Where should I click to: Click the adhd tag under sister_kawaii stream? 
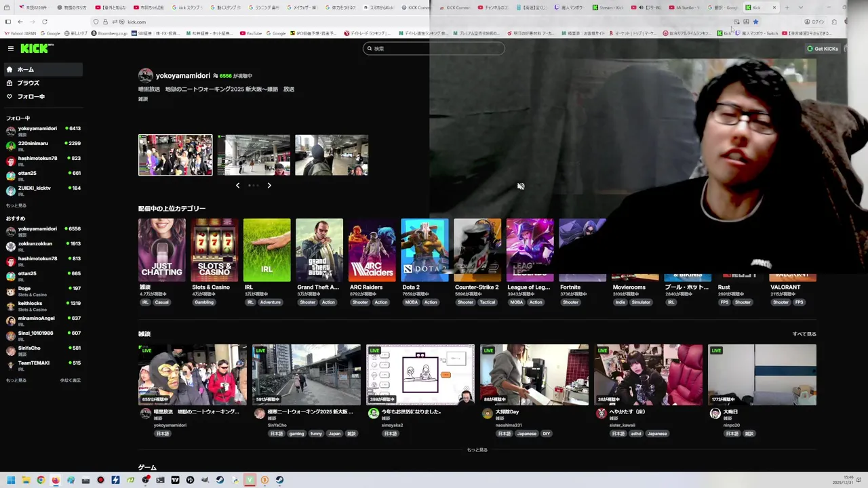(635, 434)
